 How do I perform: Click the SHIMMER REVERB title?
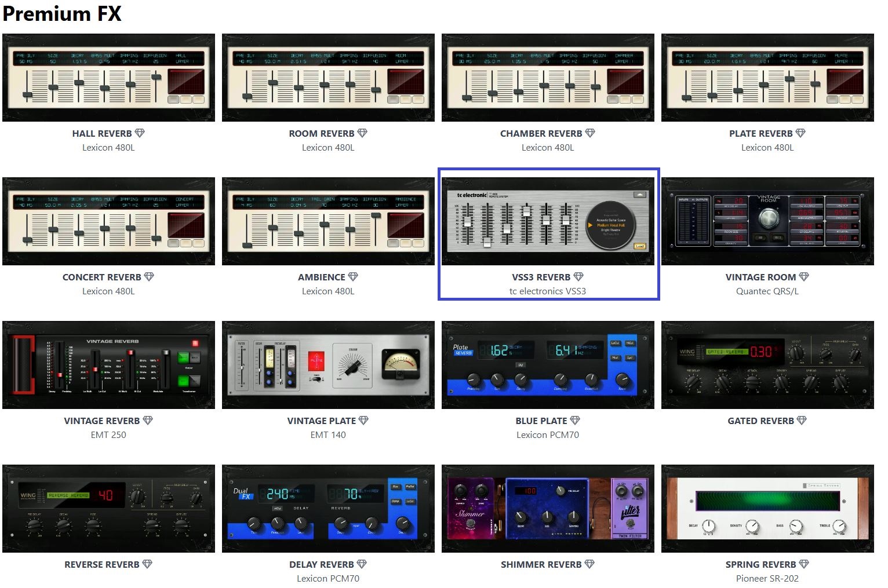pyautogui.click(x=541, y=565)
